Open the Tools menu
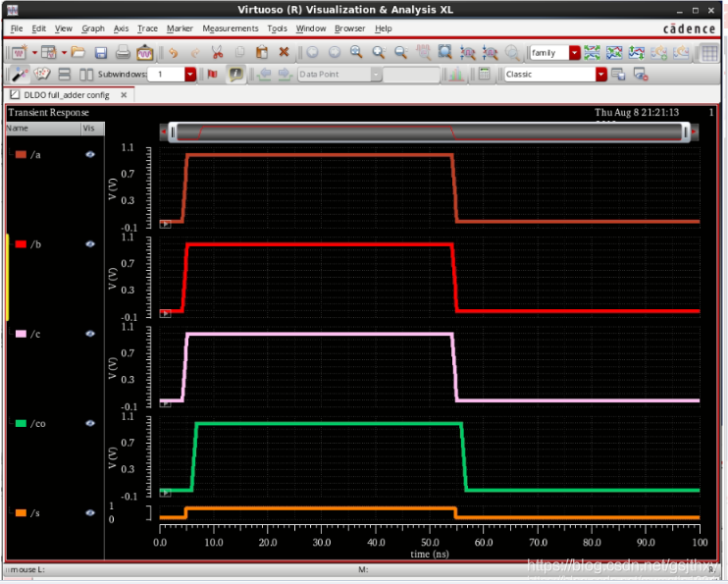728x584 pixels. 278,28
